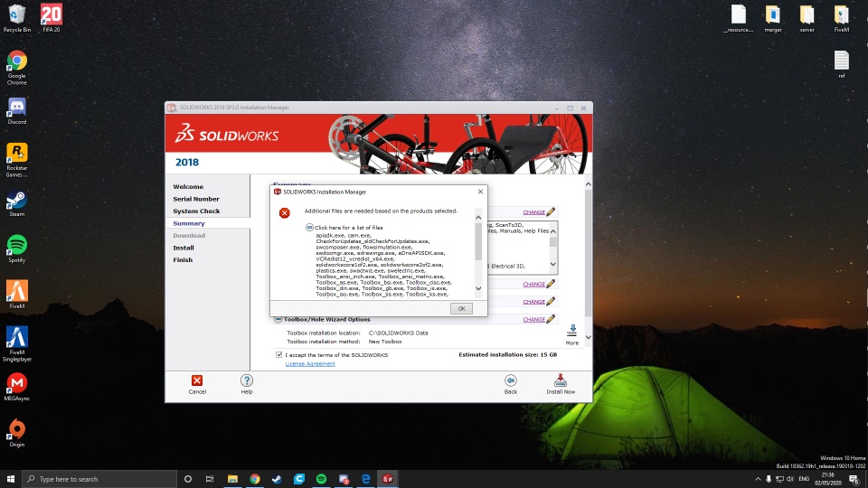This screenshot has height=488, width=868.
Task: Select the Serial Number step
Action: (x=196, y=199)
